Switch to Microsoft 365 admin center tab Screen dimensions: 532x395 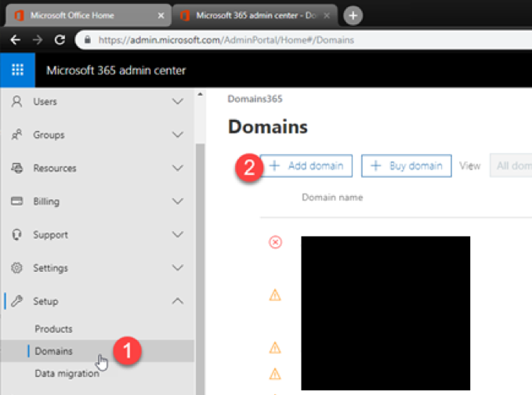(255, 16)
